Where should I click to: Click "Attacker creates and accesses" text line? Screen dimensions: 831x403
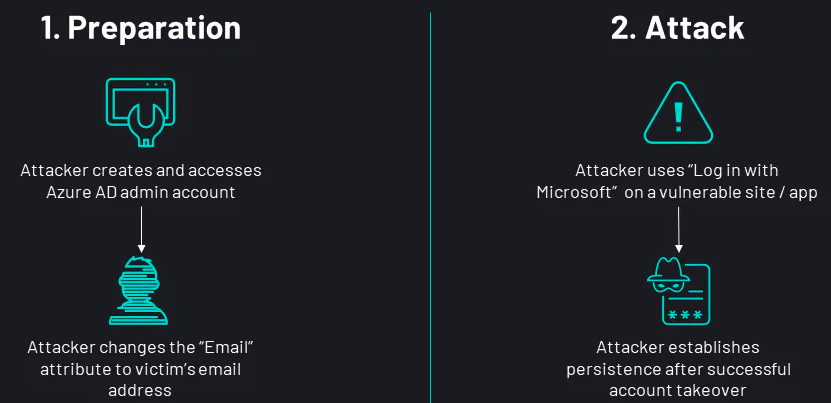coord(141,171)
